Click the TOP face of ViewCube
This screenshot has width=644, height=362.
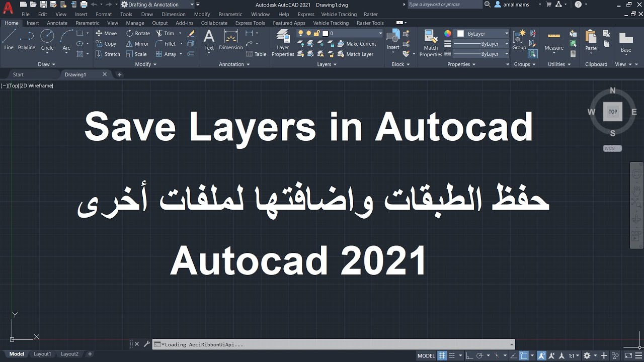pos(612,112)
